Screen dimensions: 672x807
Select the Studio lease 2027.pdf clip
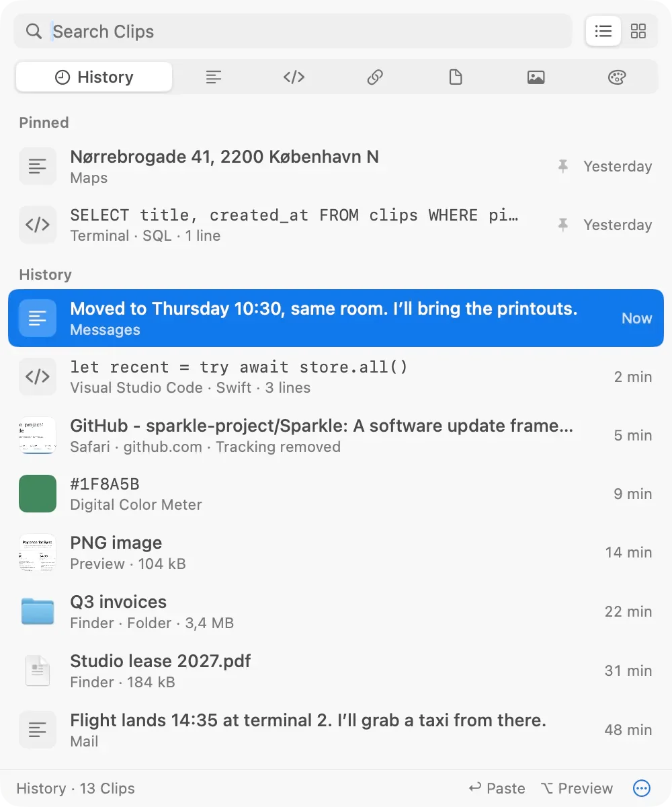click(336, 670)
